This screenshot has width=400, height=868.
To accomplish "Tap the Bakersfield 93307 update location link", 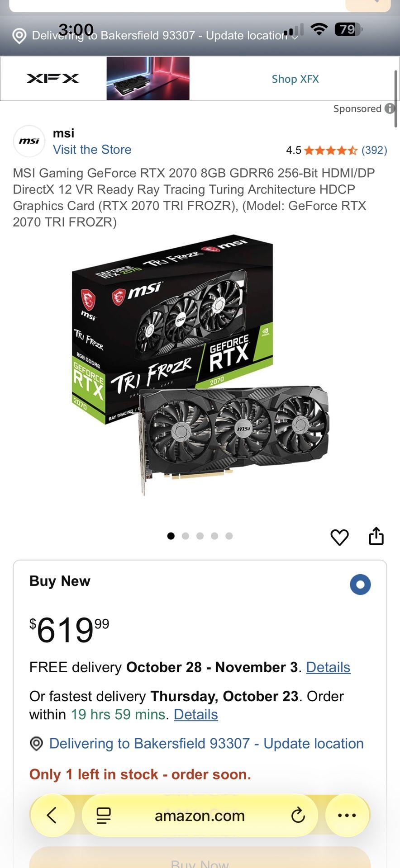I will (x=206, y=744).
